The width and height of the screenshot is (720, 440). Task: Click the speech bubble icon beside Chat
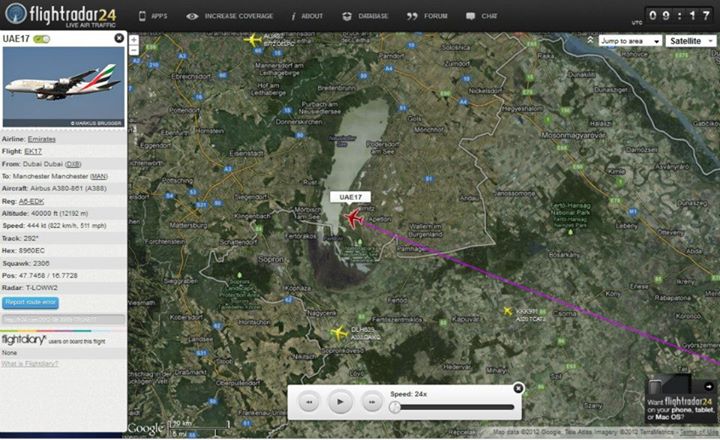coord(470,16)
